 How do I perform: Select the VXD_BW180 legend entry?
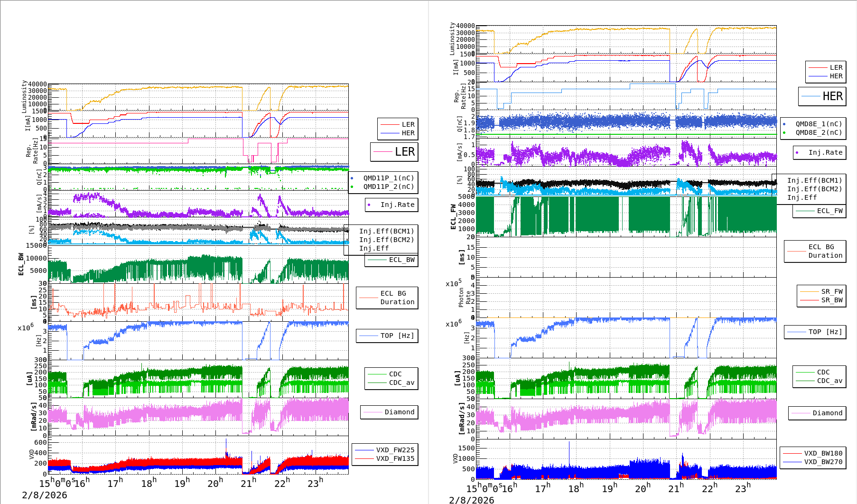(823, 453)
